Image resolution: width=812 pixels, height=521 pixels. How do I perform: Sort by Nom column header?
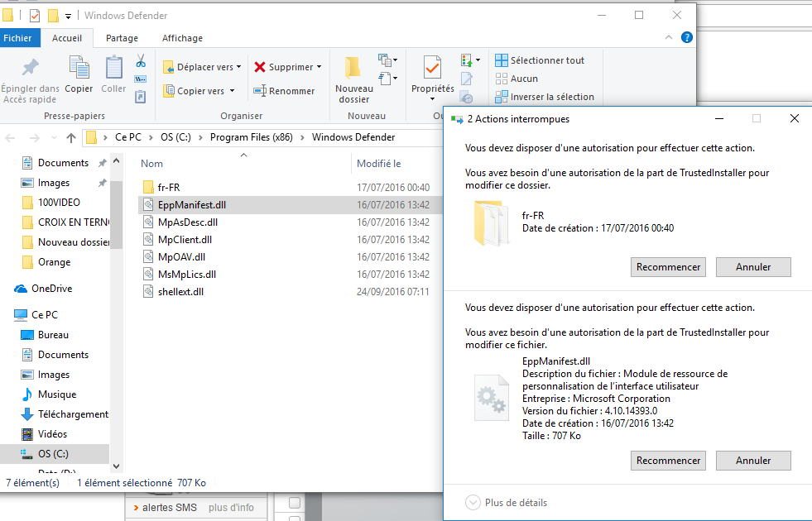[x=151, y=164]
